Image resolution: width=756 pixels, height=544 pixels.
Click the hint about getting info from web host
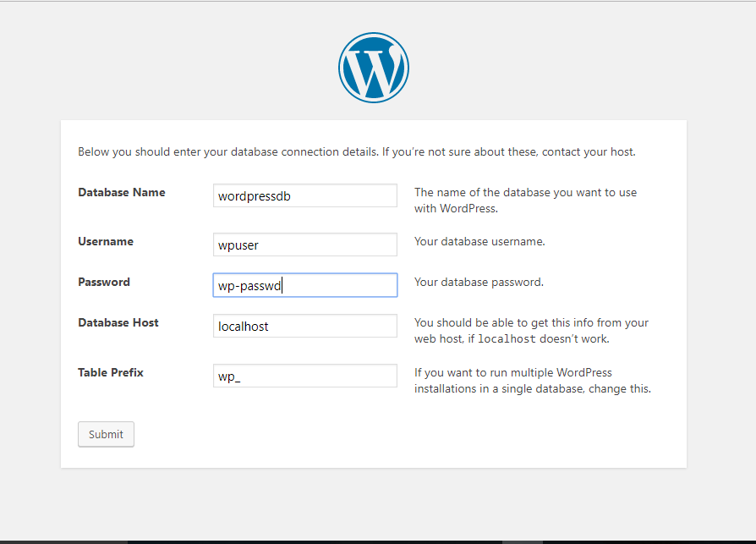(x=531, y=331)
